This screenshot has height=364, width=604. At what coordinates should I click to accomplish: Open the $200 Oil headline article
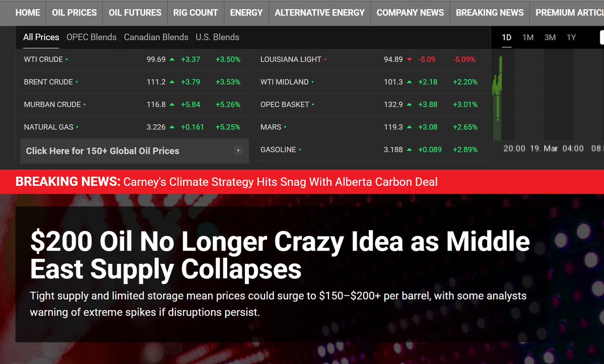point(280,255)
